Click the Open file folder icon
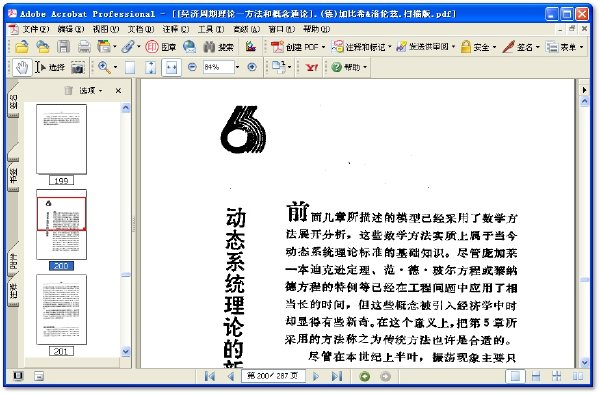The image size is (600, 394). (x=22, y=47)
